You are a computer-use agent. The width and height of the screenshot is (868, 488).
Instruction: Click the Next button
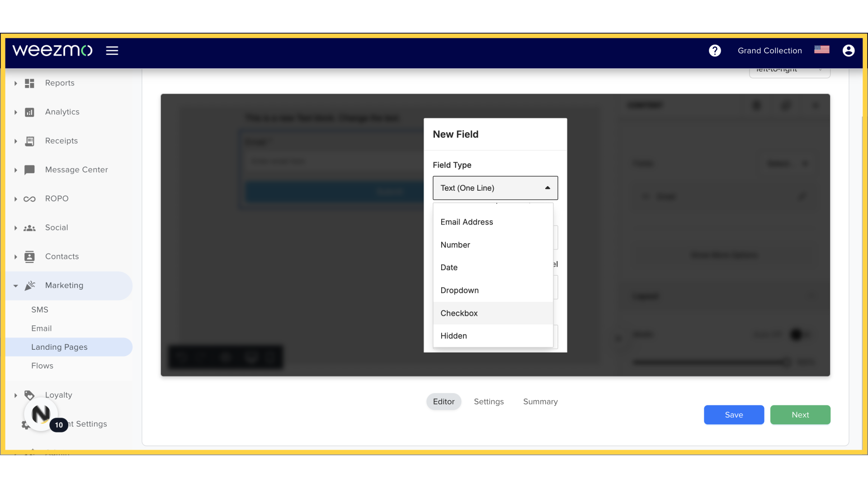(x=800, y=415)
